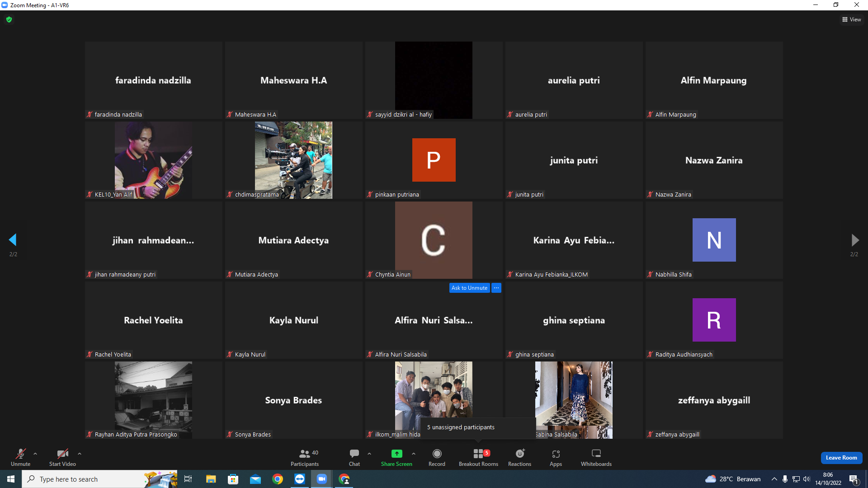The width and height of the screenshot is (868, 488).
Task: Switch to Zoom in the taskbar
Action: [x=322, y=479]
